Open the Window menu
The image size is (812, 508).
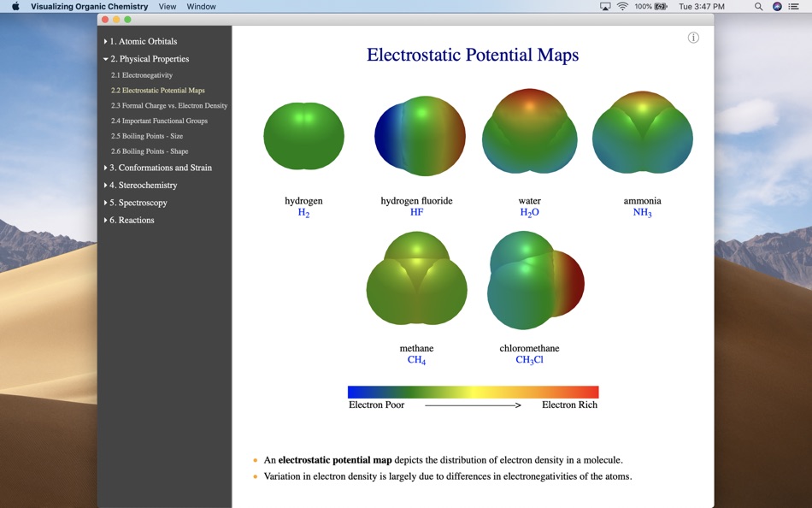click(202, 6)
